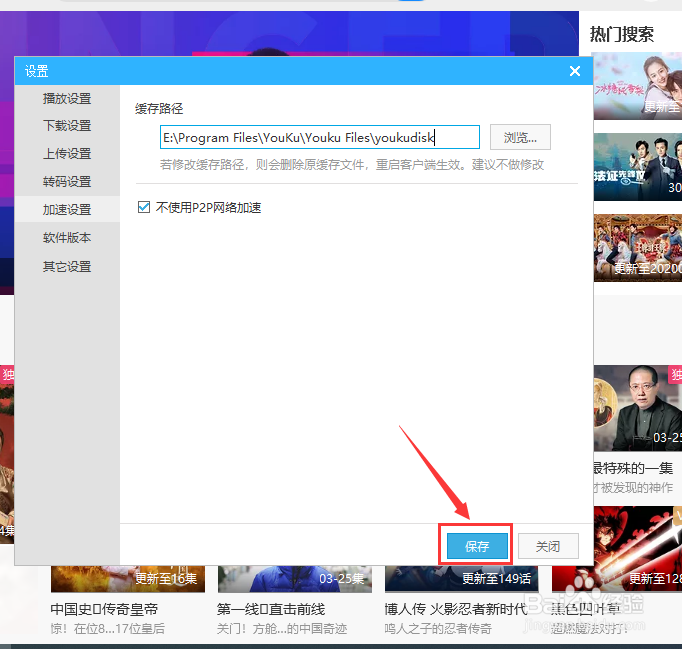Switch to 下载设置 settings section

[x=67, y=126]
